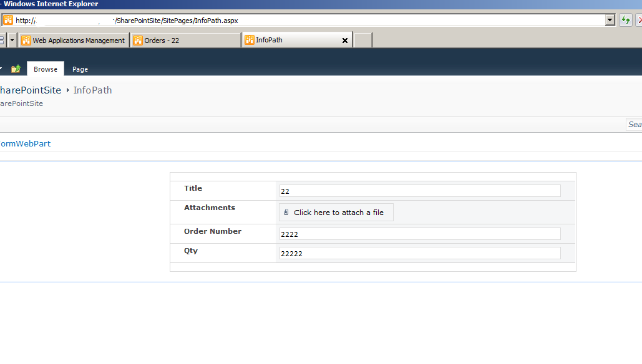Image resolution: width=642 pixels, height=364 pixels.
Task: Open the InfoPath breadcrumb link
Action: [92, 90]
